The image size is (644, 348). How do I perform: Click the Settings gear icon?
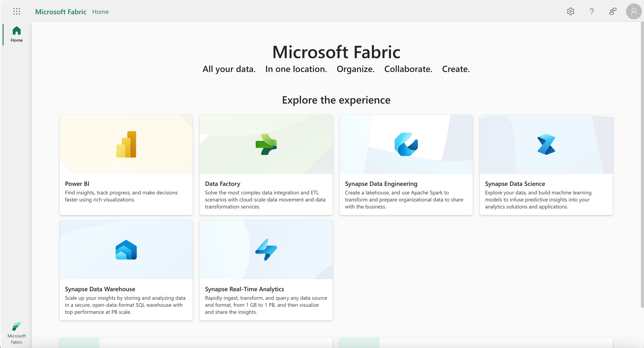[x=571, y=12]
